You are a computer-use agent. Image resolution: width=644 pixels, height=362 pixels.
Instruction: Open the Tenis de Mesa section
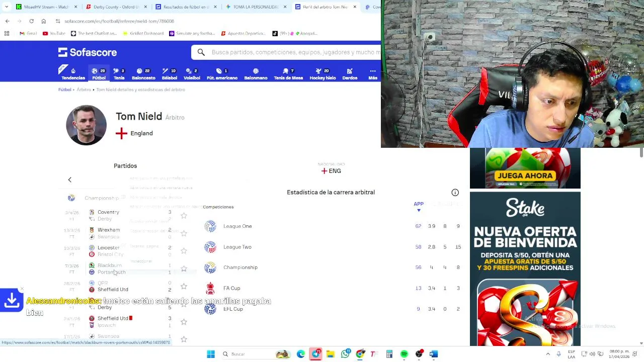(288, 74)
